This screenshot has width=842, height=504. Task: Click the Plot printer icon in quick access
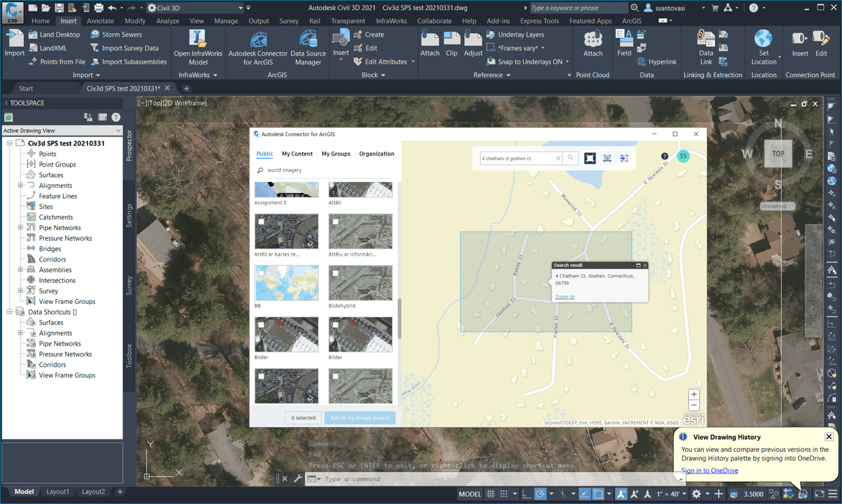point(99,8)
